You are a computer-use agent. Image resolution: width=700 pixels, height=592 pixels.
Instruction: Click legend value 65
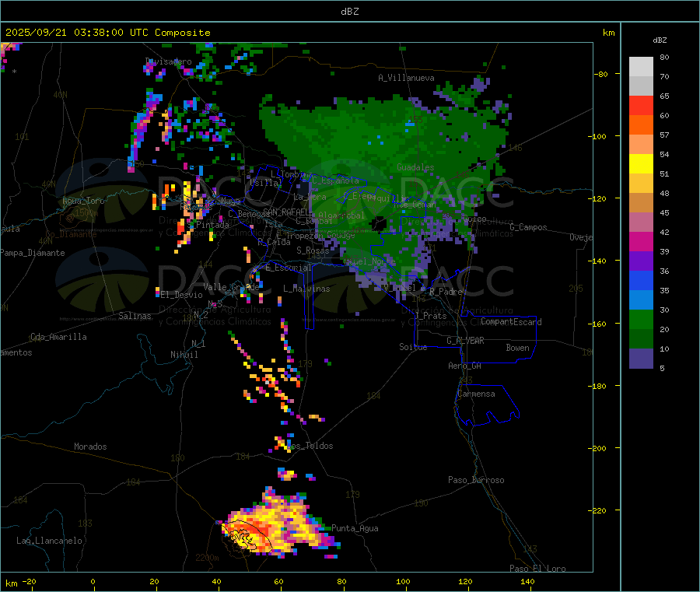(664, 96)
